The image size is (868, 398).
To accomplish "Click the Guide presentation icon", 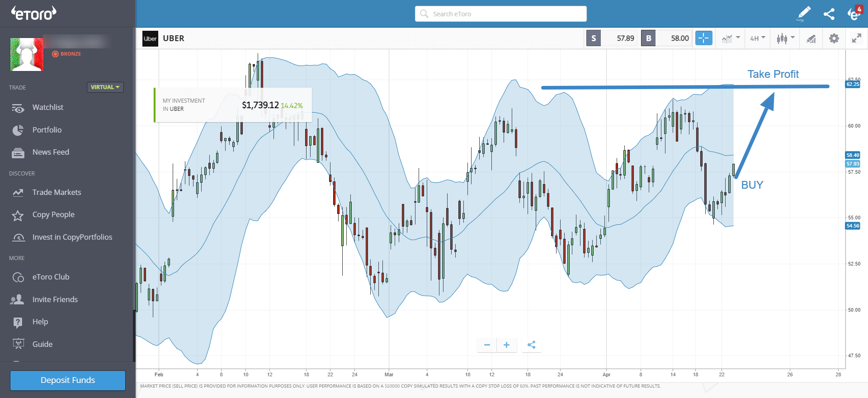I will [18, 344].
